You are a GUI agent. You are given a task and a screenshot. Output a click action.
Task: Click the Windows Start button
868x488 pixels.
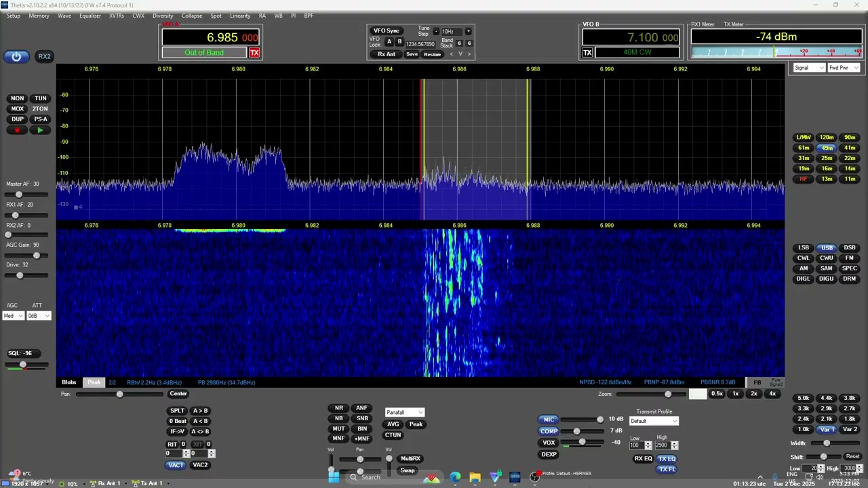point(334,477)
